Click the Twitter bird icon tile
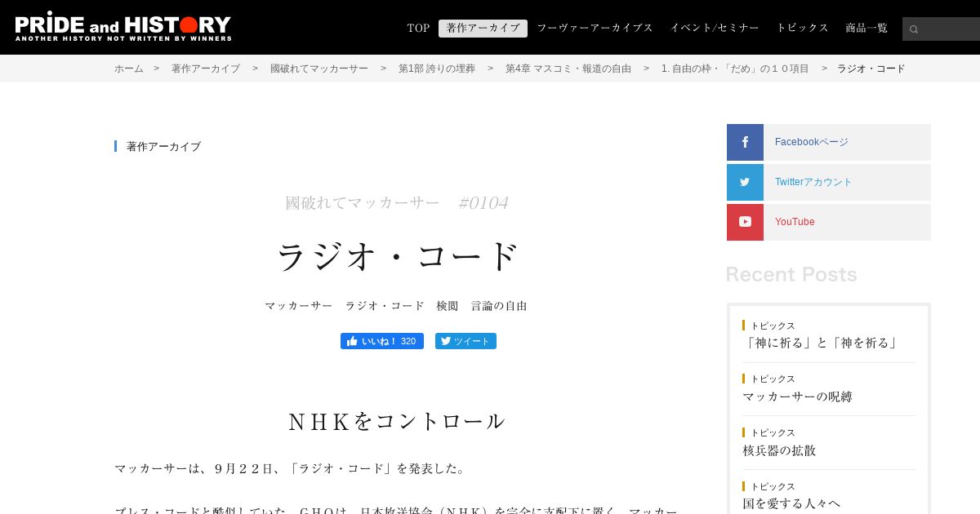Image resolution: width=980 pixels, height=514 pixels. click(x=745, y=182)
